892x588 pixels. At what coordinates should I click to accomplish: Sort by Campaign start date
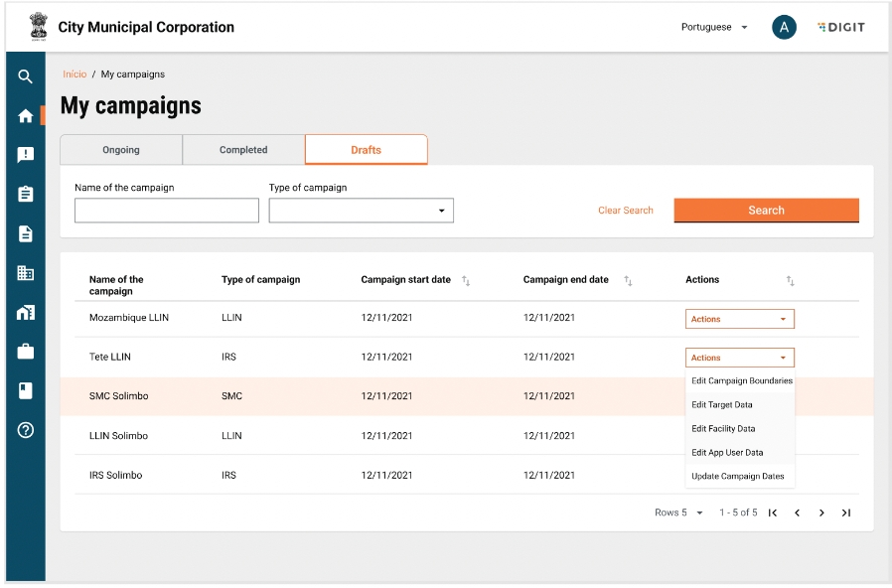coord(466,281)
